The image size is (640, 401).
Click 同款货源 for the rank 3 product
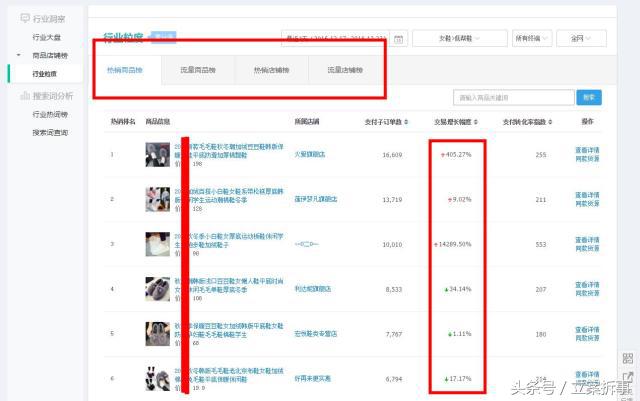point(587,249)
